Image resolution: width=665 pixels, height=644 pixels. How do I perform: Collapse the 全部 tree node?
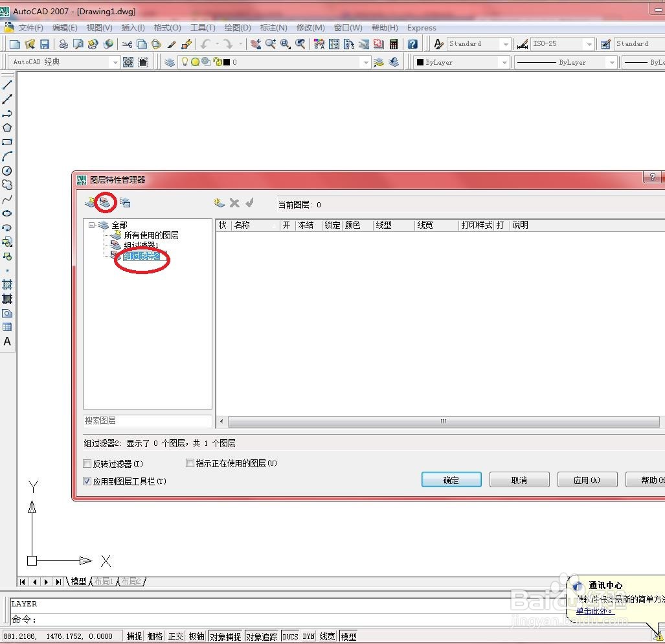coord(91,225)
